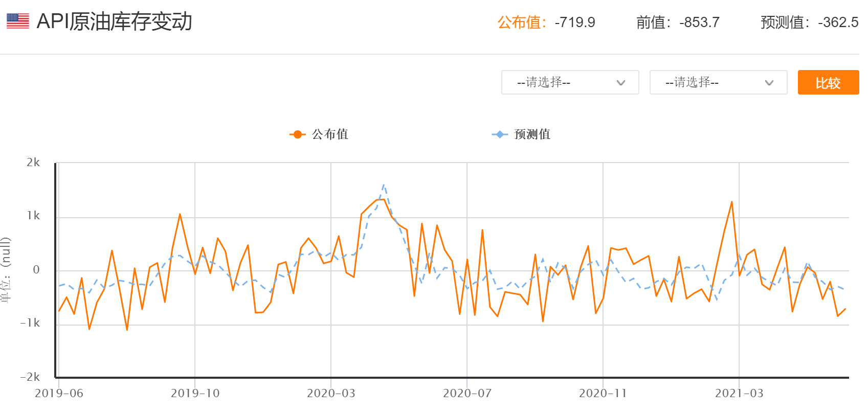Image resolution: width=868 pixels, height=414 pixels.
Task: Click the 2020-07 axis label
Action: point(467,393)
